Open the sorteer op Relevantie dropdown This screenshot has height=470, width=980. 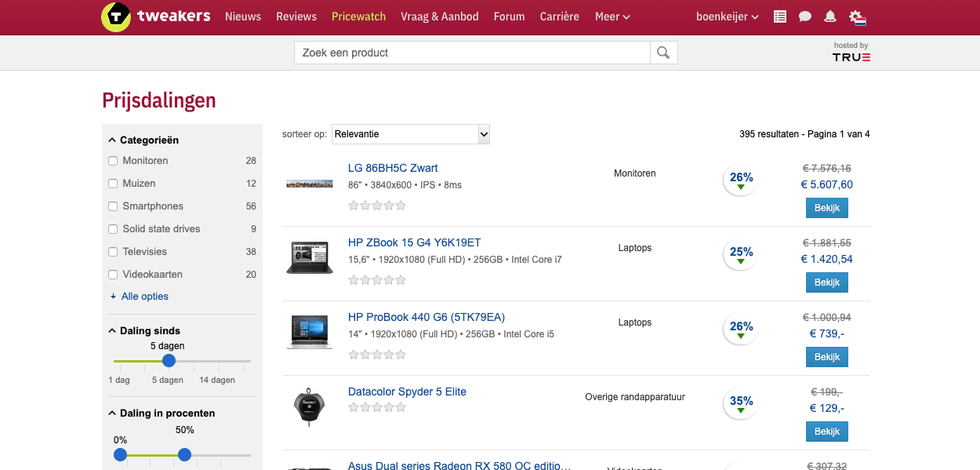tap(411, 134)
